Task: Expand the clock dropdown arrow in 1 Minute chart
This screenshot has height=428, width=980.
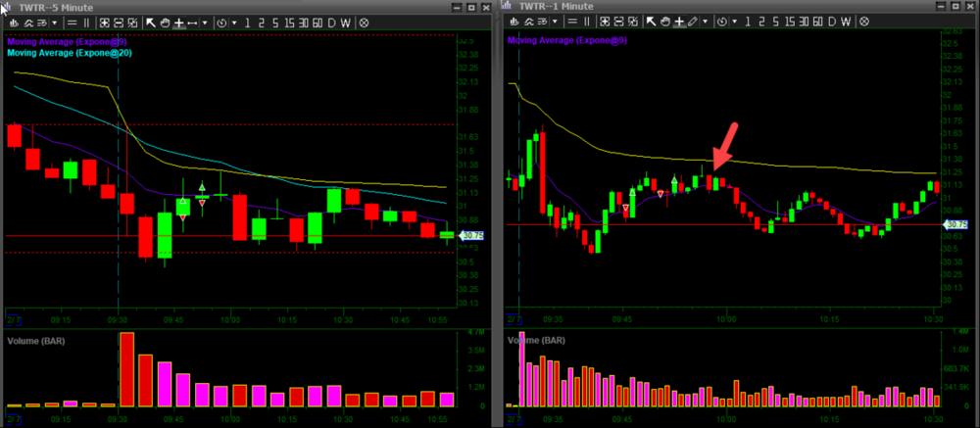Action: pos(735,22)
